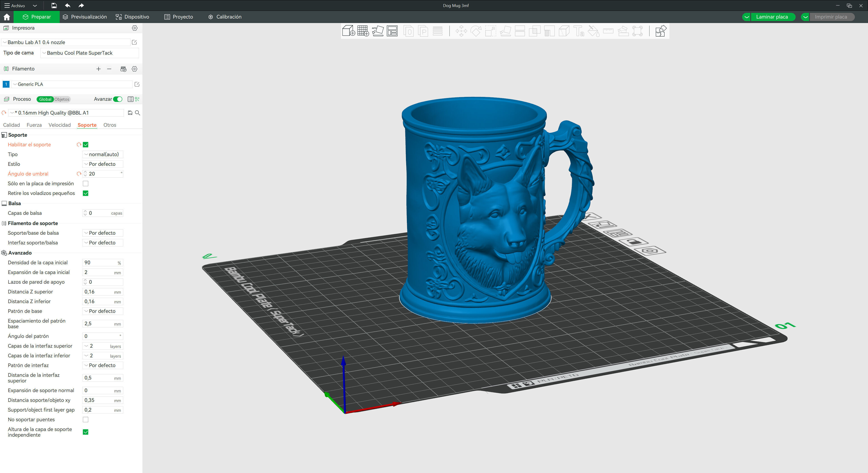Open the support Tipo dropdown

[103, 154]
